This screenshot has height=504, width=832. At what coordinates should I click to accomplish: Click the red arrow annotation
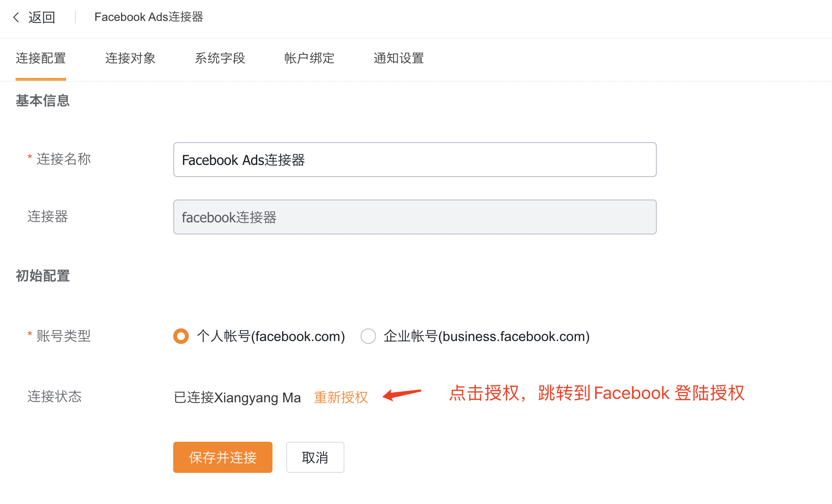(x=402, y=394)
